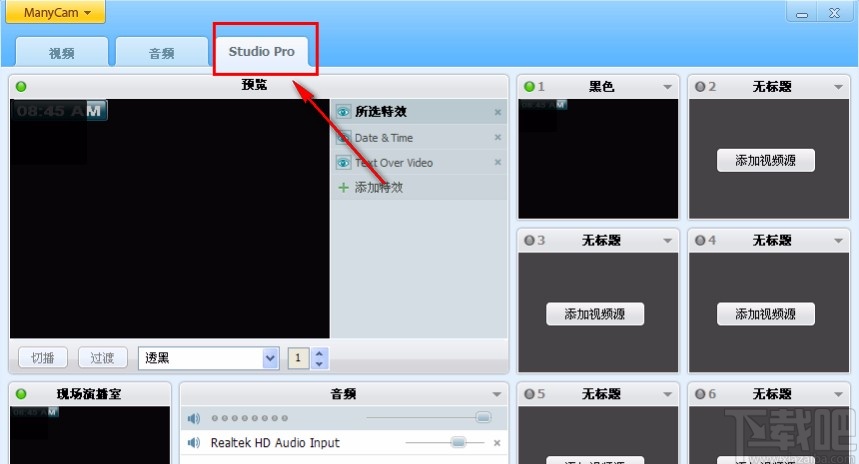Switch to the 音频 tab
This screenshot has width=859, height=464.
(162, 53)
